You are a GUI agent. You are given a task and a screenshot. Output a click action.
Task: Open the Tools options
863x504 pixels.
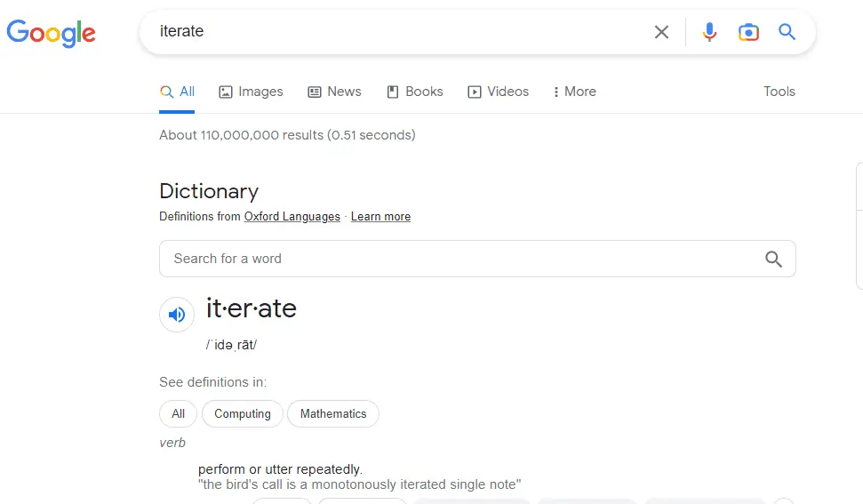coord(779,92)
